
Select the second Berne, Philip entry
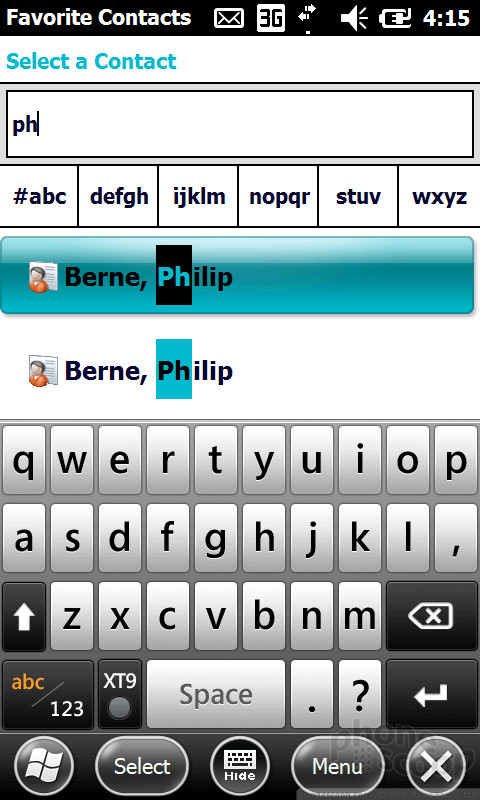click(237, 369)
